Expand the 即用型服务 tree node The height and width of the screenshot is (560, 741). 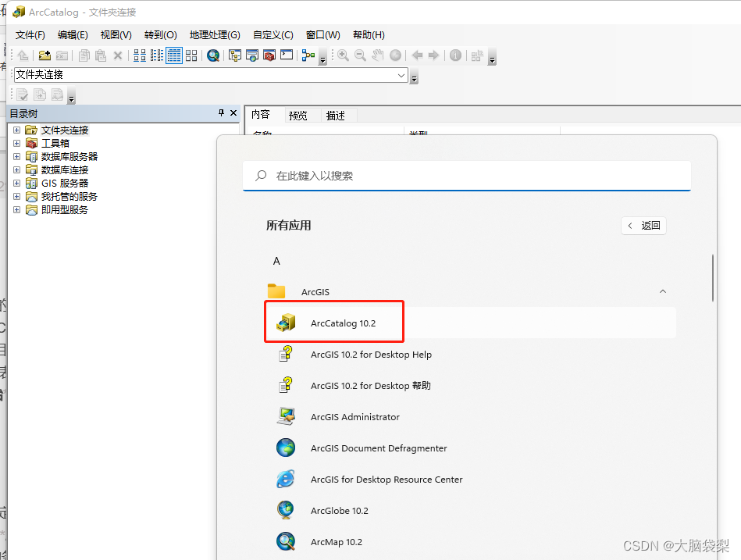pyautogui.click(x=17, y=209)
